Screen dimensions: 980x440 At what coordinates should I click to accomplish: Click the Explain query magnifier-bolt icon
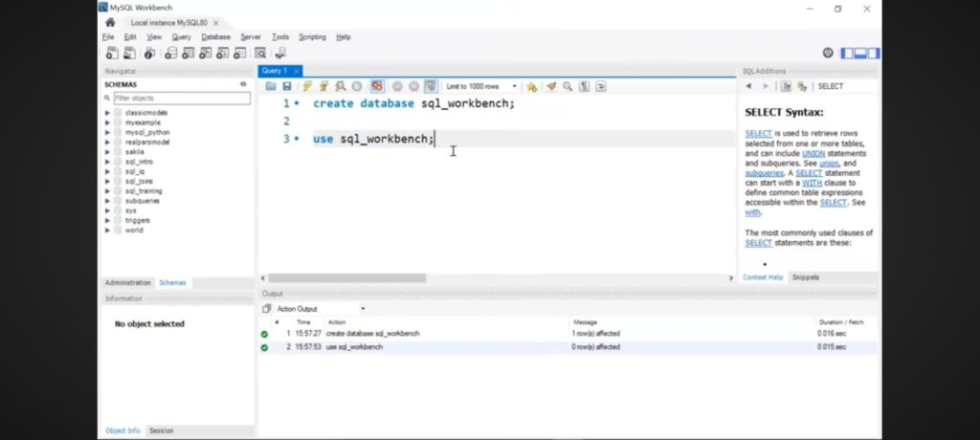(x=340, y=86)
